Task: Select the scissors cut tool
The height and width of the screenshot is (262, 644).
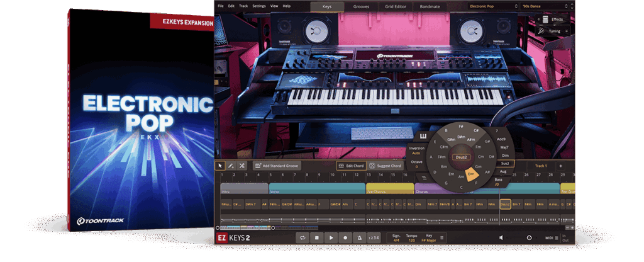Action: (241, 166)
